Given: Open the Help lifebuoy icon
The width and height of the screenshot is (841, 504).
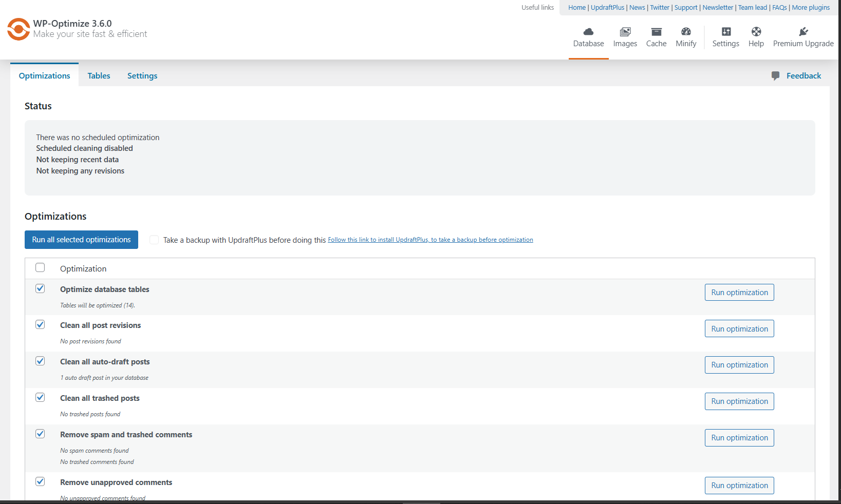Looking at the screenshot, I should pyautogui.click(x=756, y=32).
